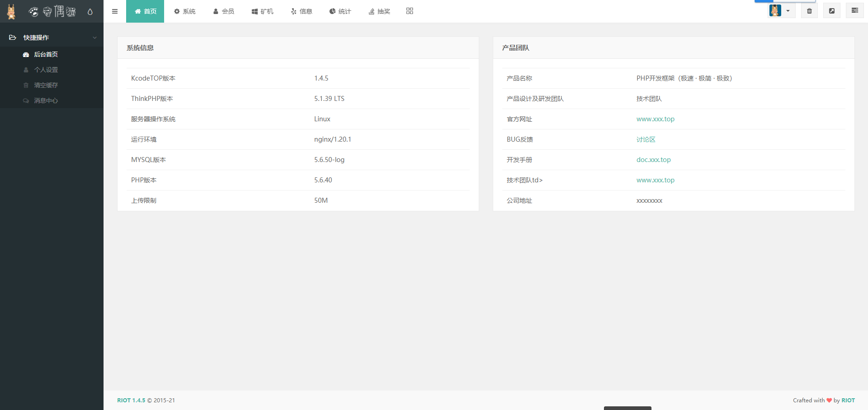The height and width of the screenshot is (410, 868).
Task: Click the 产品名称 label
Action: coord(519,78)
